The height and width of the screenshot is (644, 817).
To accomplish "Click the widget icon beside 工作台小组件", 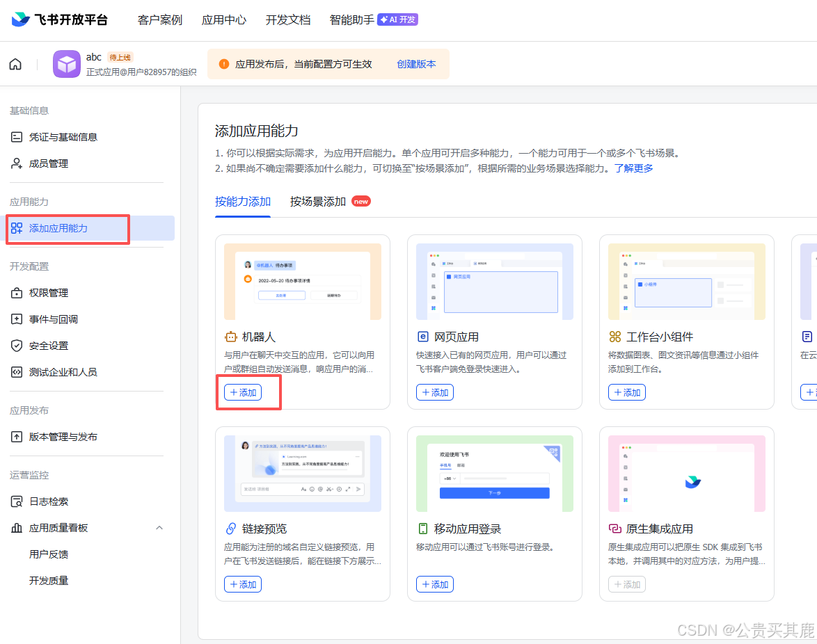I will [x=614, y=337].
